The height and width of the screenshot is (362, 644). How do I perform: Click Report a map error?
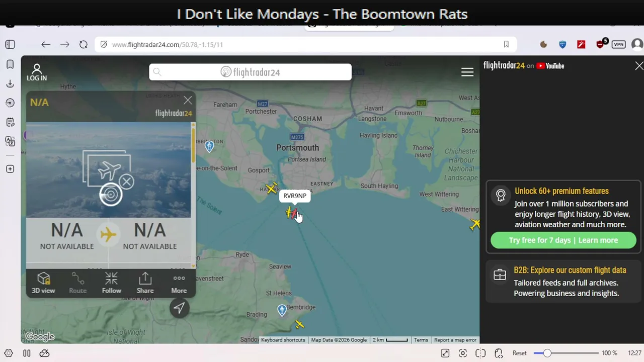click(455, 340)
